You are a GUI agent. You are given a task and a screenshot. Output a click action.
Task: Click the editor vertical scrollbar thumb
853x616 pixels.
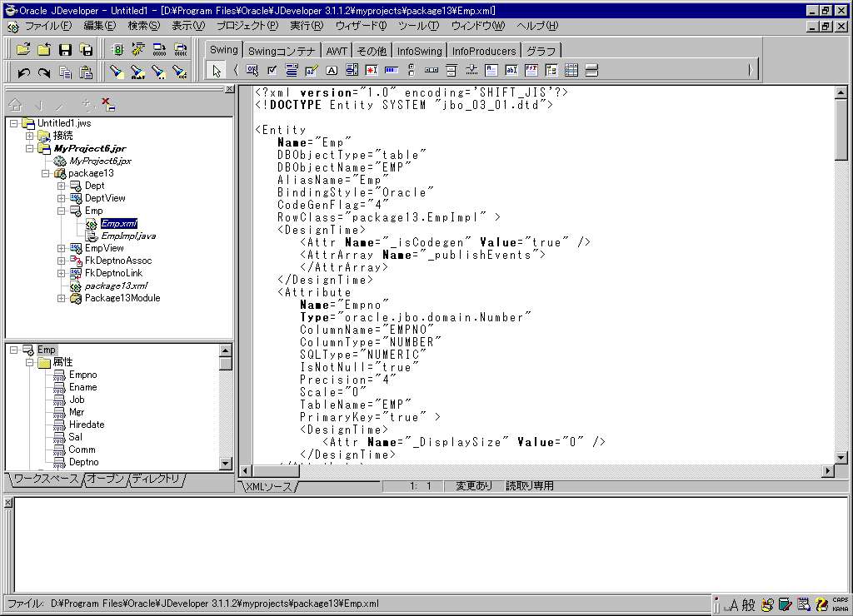pos(841,129)
